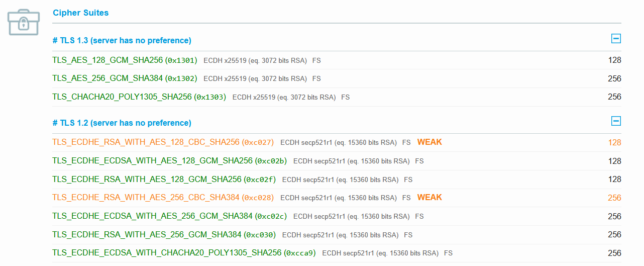
Task: Click the padlock briefcase icon
Action: (x=23, y=22)
